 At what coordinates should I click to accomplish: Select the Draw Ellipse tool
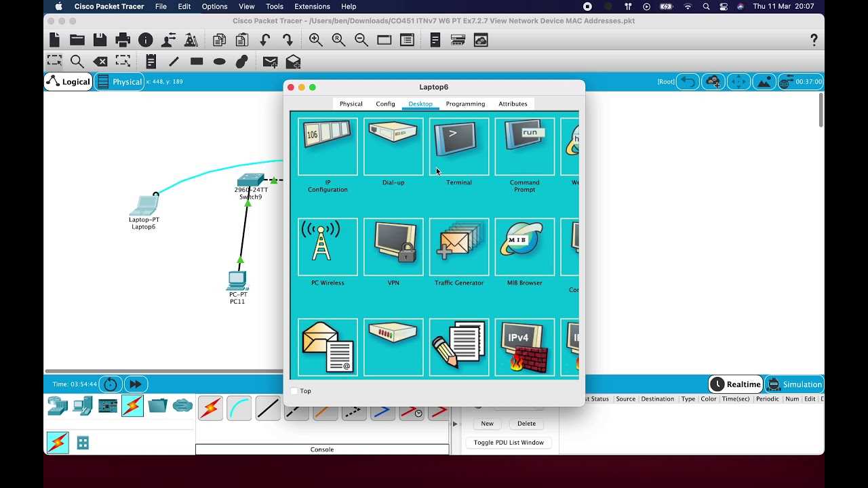click(x=219, y=62)
